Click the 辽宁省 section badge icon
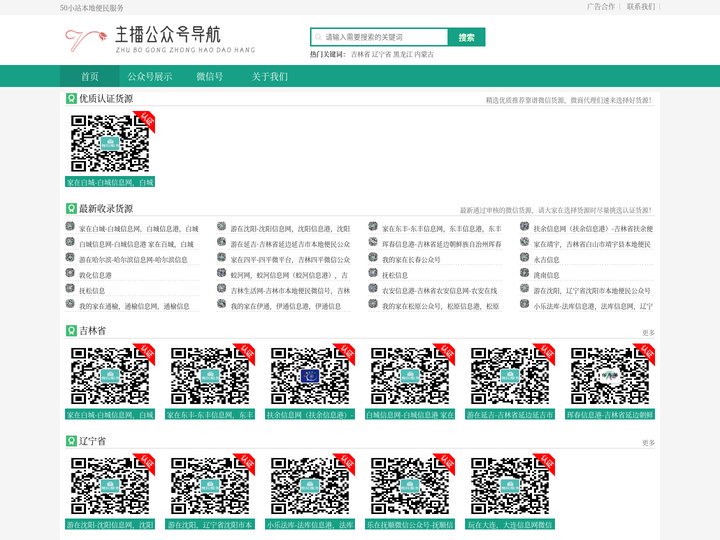This screenshot has width=720, height=540. pyautogui.click(x=71, y=441)
